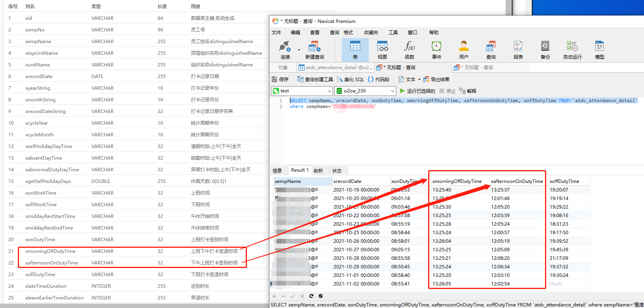Expand the 'test' connection dropdown
The height and width of the screenshot is (308, 644).
point(330,91)
